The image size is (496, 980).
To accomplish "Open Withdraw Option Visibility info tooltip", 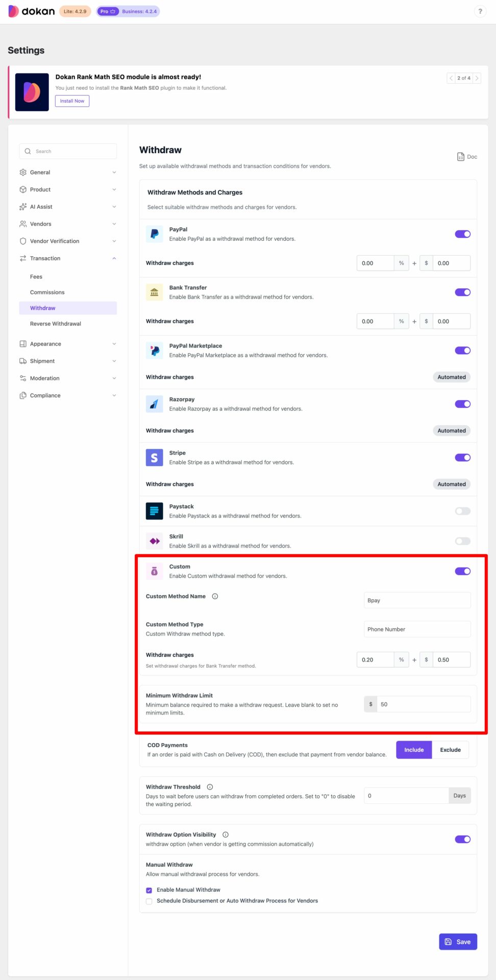I will point(226,835).
